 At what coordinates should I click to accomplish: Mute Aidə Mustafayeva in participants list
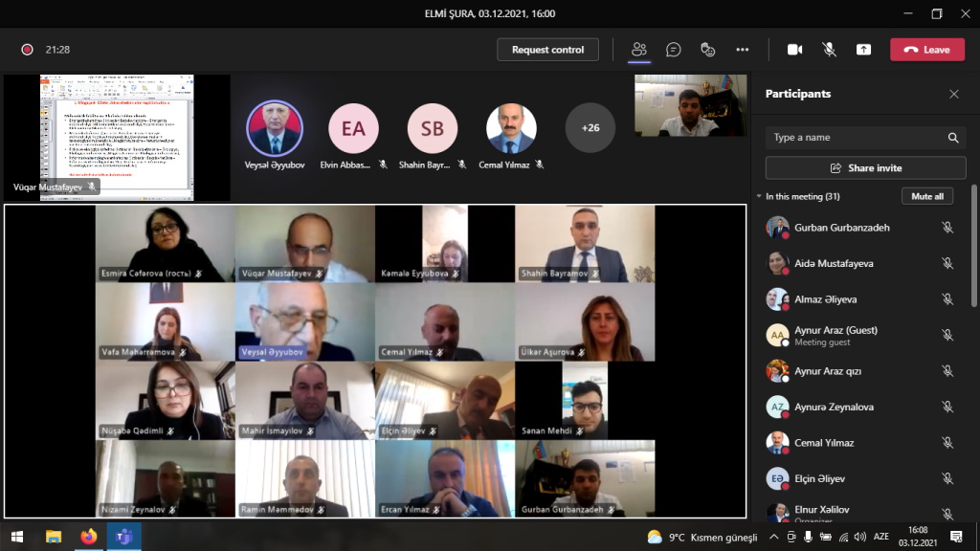(x=947, y=264)
